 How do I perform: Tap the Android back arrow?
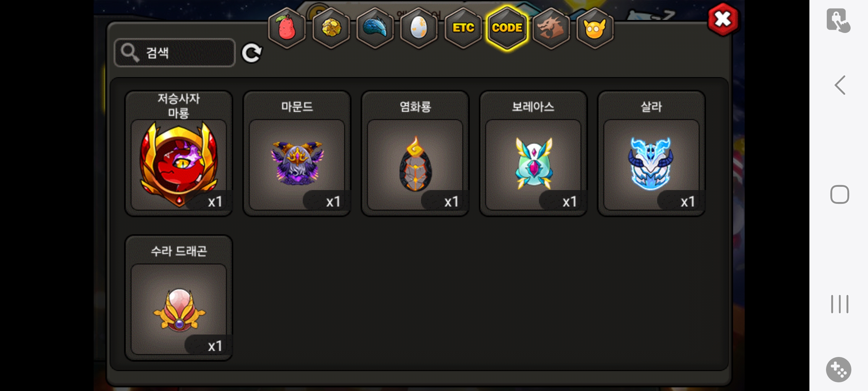coord(840,85)
